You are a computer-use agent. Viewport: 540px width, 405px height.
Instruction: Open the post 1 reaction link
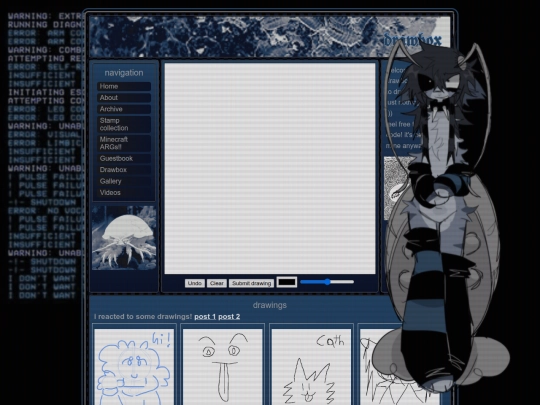(x=205, y=316)
